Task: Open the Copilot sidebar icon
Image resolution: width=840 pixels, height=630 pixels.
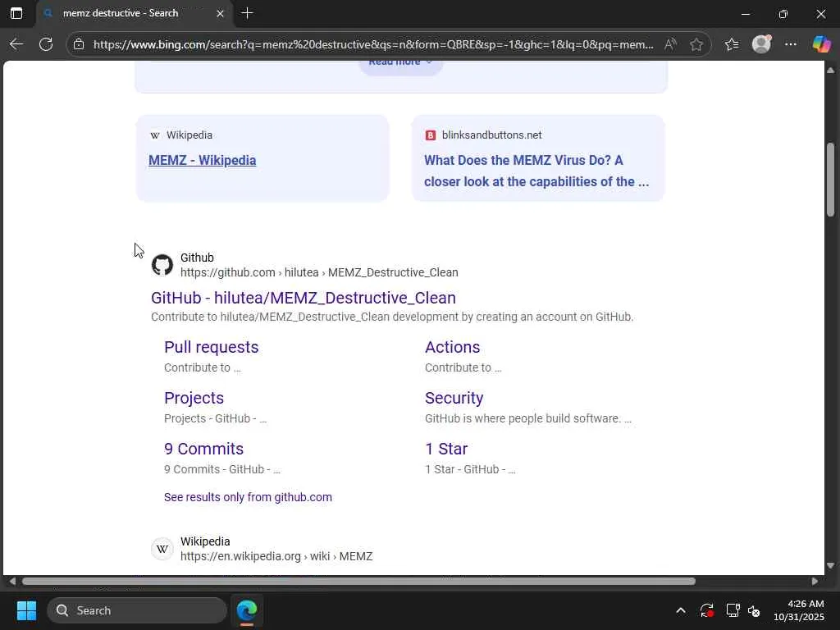Action: pyautogui.click(x=821, y=44)
